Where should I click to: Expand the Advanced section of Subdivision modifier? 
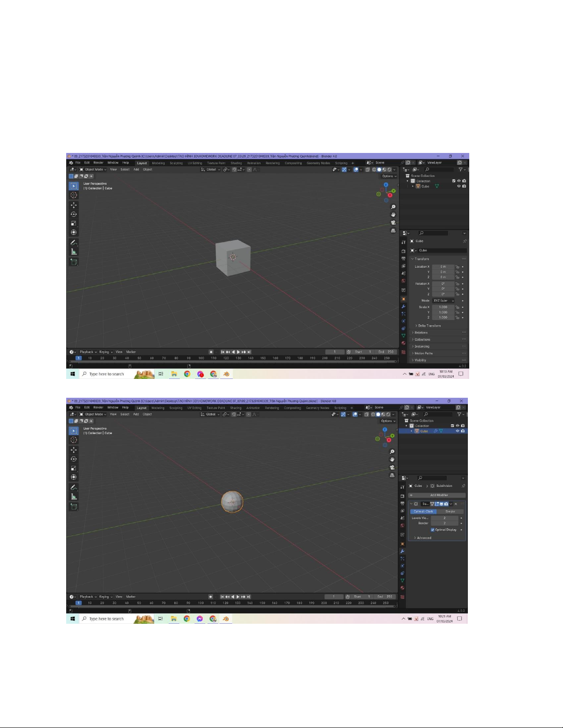(x=423, y=538)
